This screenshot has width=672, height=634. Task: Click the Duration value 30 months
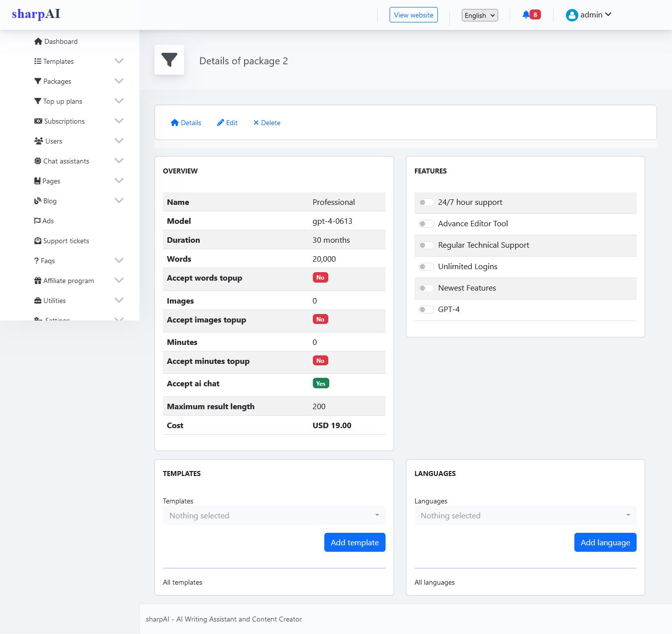331,240
